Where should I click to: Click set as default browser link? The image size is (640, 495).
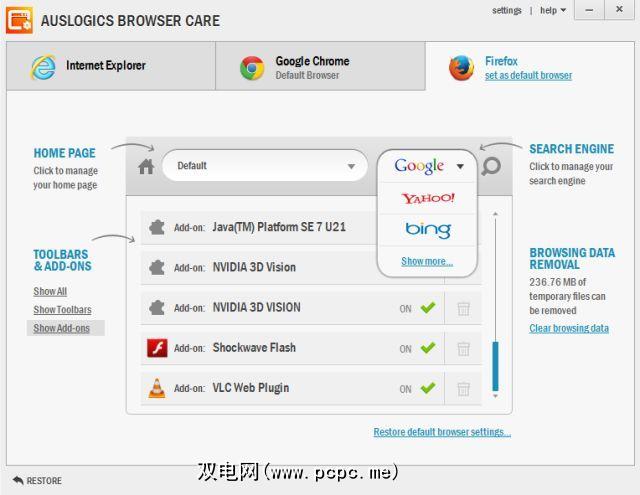[528, 75]
